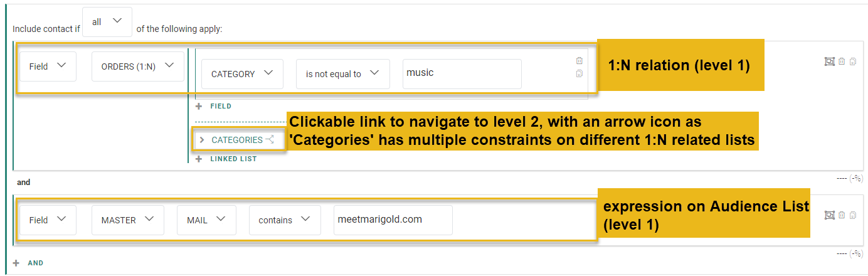Click the group icon on the MASTER row
868x276 pixels.
point(830,215)
